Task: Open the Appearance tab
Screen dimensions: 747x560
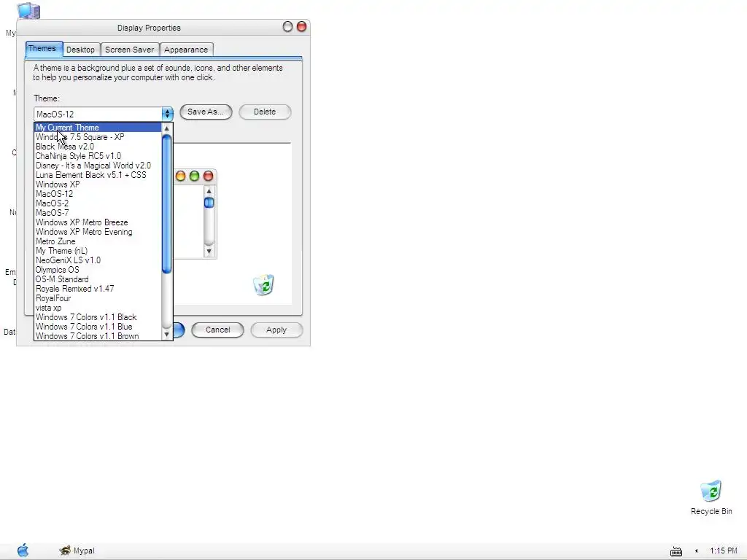Action: (x=186, y=50)
